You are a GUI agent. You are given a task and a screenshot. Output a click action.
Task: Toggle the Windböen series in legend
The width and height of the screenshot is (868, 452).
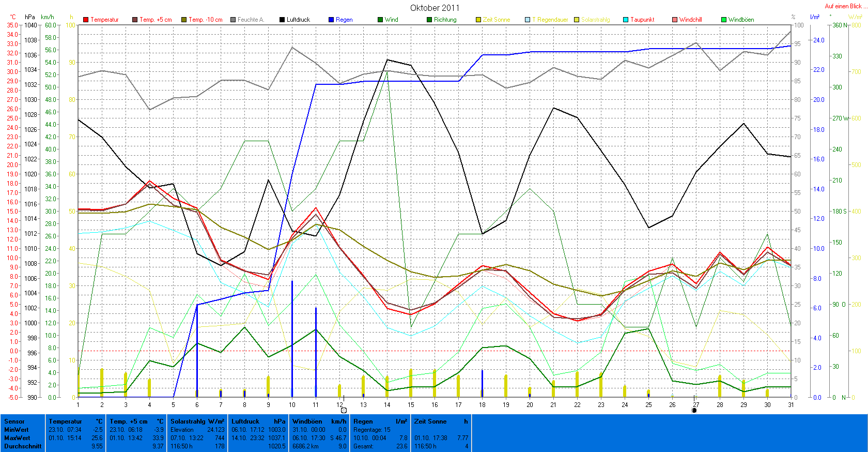(740, 20)
